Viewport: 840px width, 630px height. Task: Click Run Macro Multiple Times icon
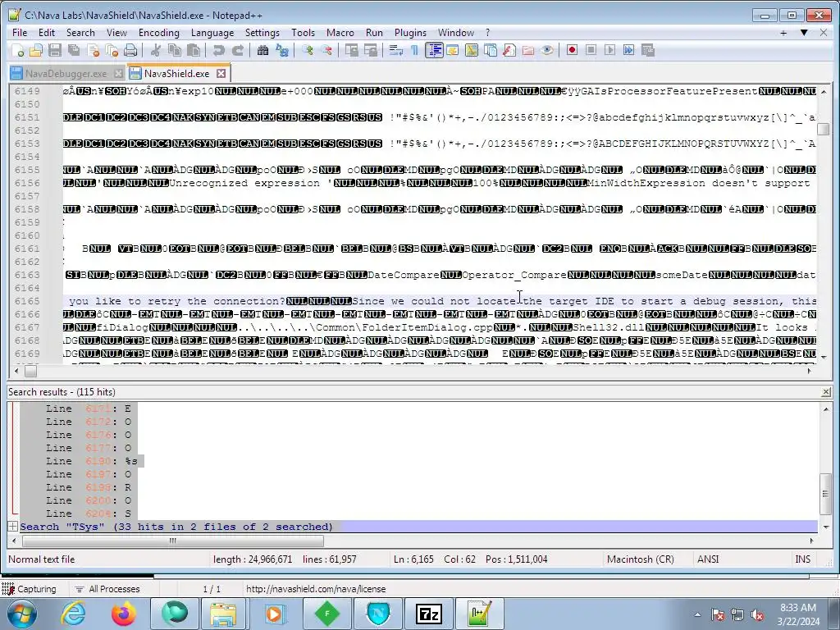coord(628,50)
